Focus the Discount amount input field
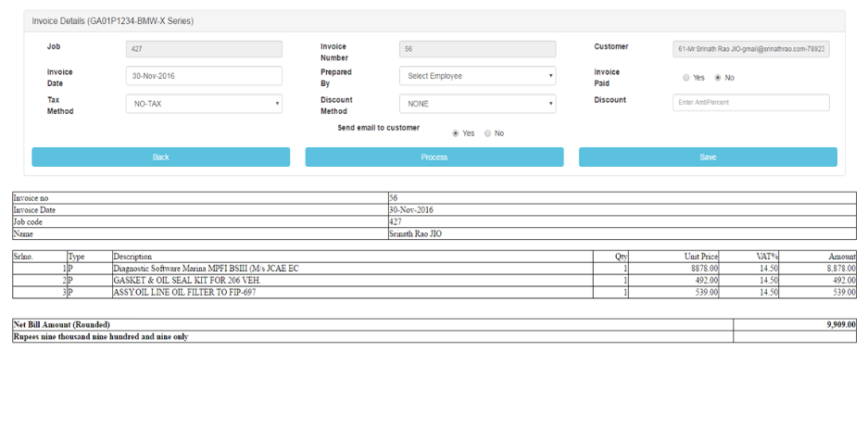Image resolution: width=868 pixels, height=428 pixels. pos(750,103)
